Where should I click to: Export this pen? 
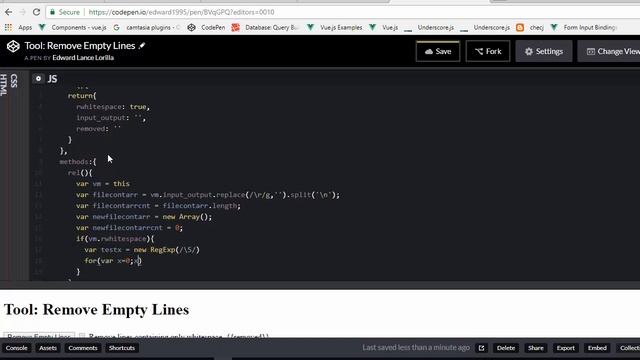pos(565,348)
